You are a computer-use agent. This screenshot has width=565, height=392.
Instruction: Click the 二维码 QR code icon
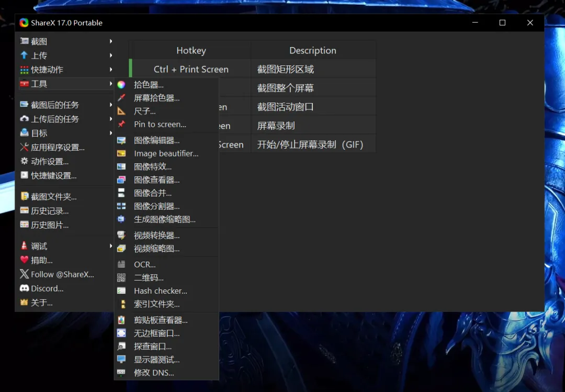[121, 278]
